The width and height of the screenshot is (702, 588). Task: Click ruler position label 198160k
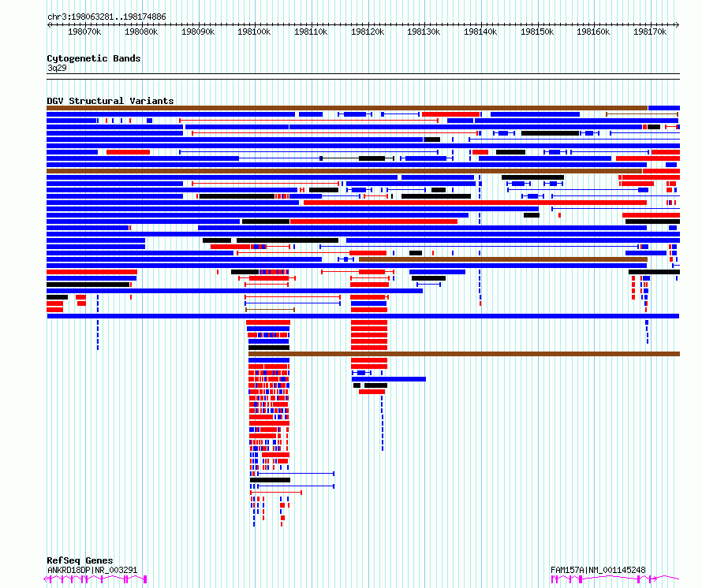coord(593,32)
